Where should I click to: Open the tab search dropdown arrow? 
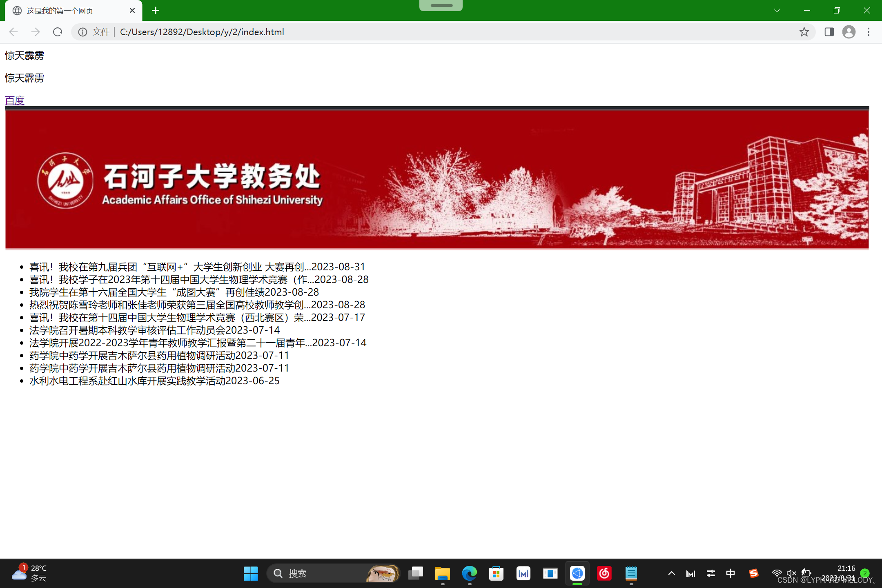[x=777, y=10]
